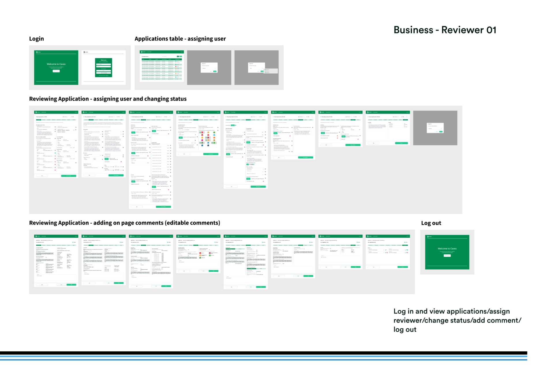Toggle checked checkbox in bottom-right SDG grid cell
The image size is (554, 392).
[212, 143]
